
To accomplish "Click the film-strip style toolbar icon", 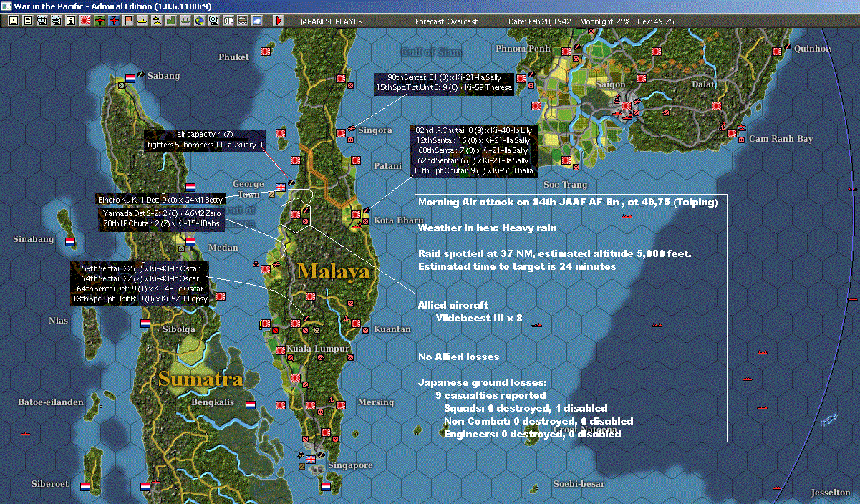I will 242,21.
